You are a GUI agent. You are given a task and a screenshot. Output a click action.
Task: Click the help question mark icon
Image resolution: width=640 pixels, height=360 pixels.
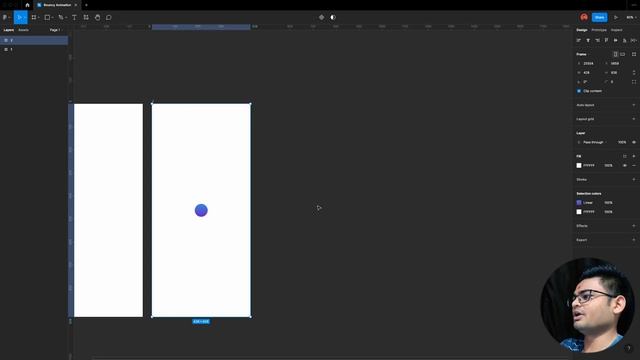(x=628, y=348)
